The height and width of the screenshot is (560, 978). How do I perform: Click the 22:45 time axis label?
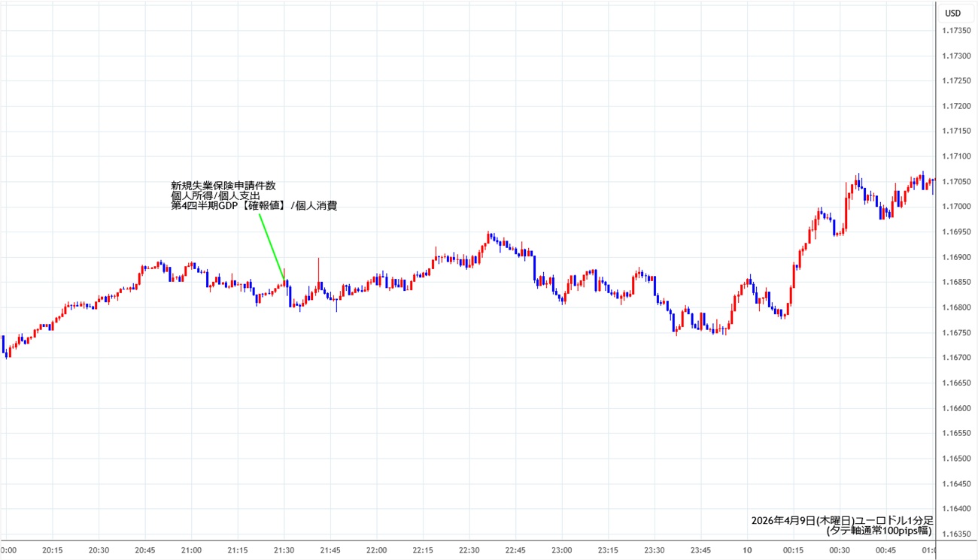point(515,550)
